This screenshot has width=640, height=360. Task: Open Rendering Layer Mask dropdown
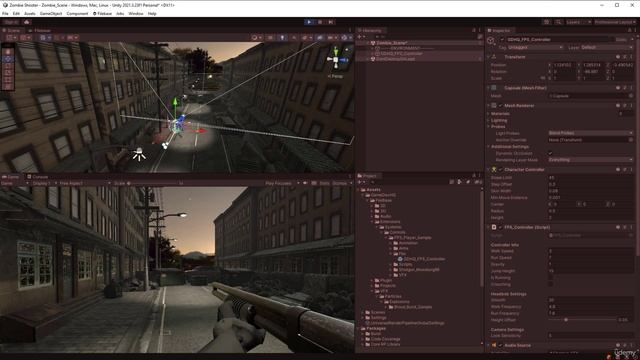(591, 160)
